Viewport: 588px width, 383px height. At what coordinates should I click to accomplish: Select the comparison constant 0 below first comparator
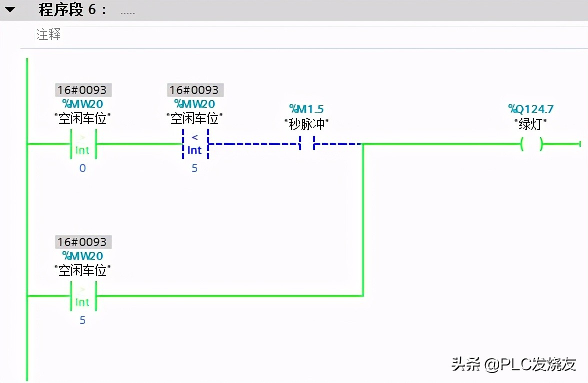[x=82, y=168]
